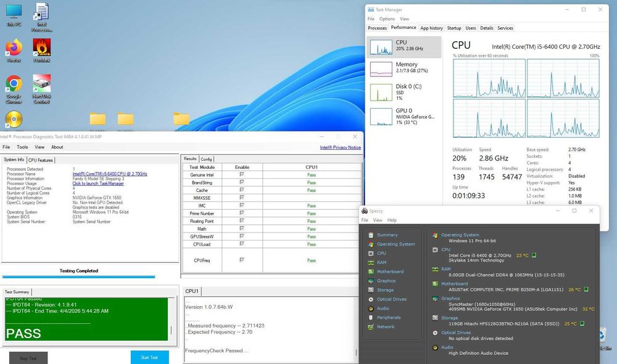Viewport: 617px width, 364px height.
Task: Switch to Config tab in results panel
Action: click(x=206, y=159)
